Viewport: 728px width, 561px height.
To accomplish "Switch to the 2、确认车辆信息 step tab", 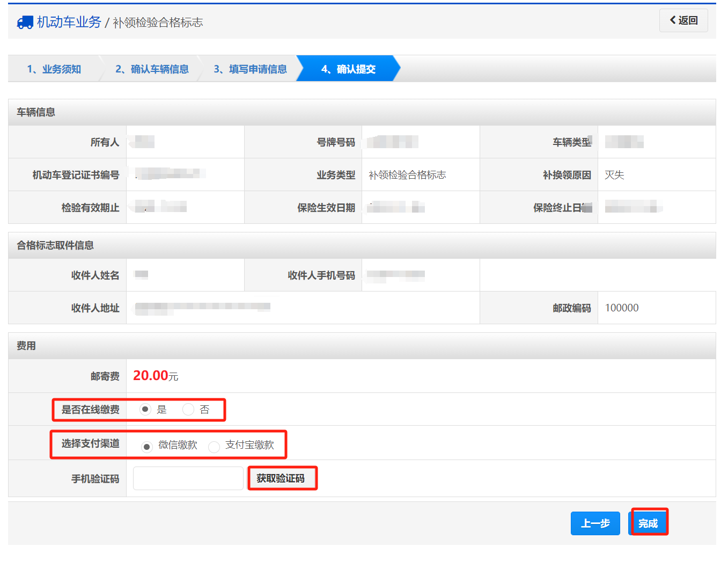I will tap(152, 69).
